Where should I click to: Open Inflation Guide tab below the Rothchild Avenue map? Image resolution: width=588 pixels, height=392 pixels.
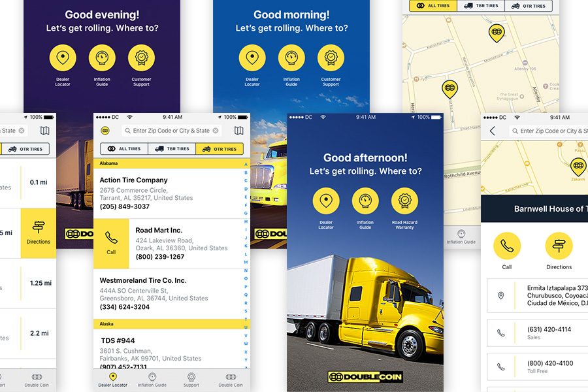[461, 237]
